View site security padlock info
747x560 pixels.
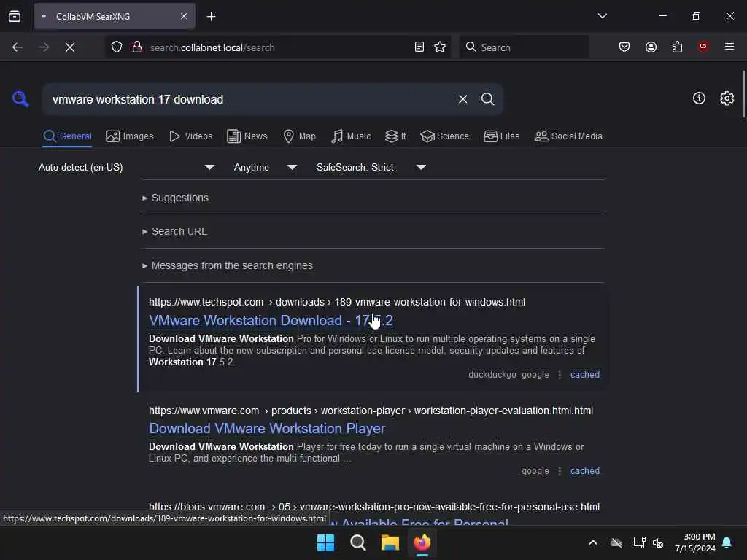click(x=137, y=47)
